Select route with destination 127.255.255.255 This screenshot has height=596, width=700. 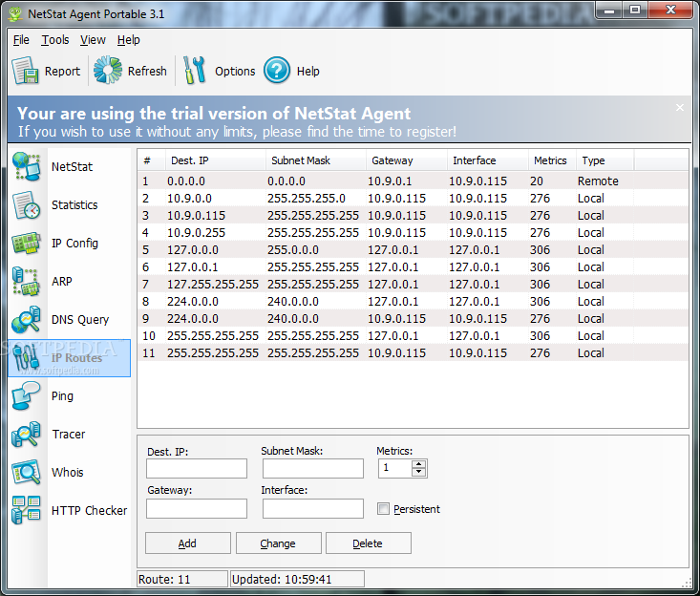point(413,284)
